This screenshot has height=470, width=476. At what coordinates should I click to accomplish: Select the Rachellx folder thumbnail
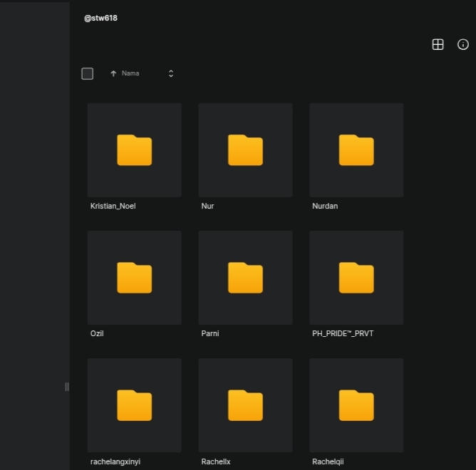click(245, 405)
